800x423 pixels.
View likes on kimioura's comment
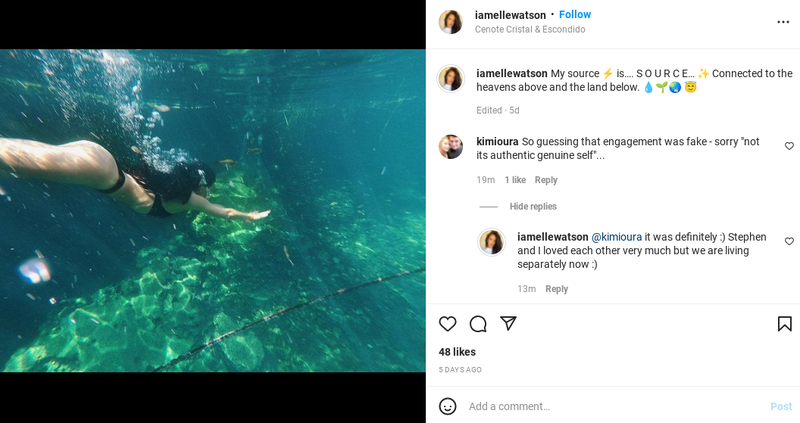coord(515,180)
